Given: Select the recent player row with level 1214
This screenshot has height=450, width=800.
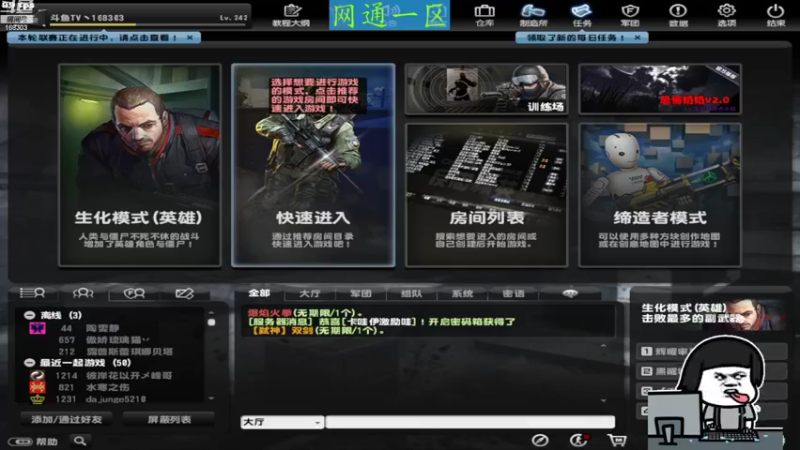Looking at the screenshot, I should [x=110, y=376].
